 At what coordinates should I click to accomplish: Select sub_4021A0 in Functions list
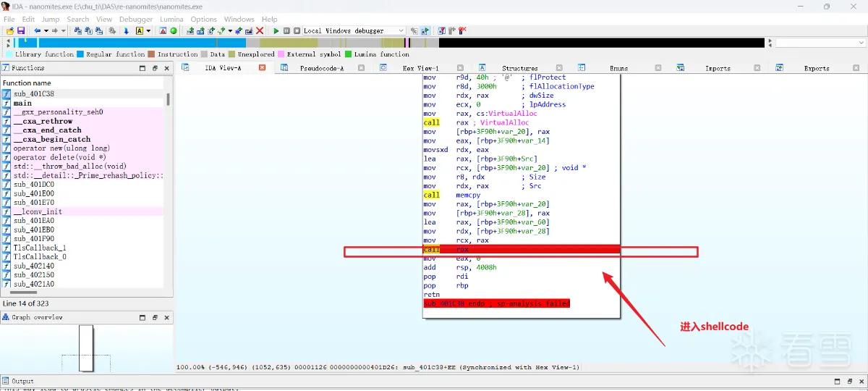pyautogui.click(x=82, y=284)
